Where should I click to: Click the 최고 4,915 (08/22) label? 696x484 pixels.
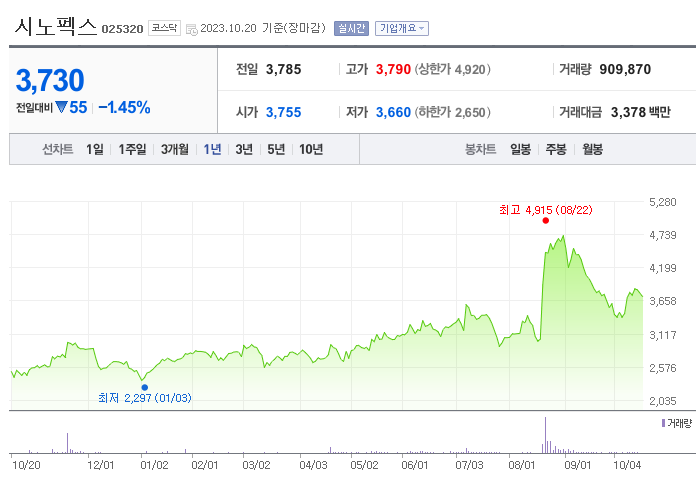pos(546,210)
